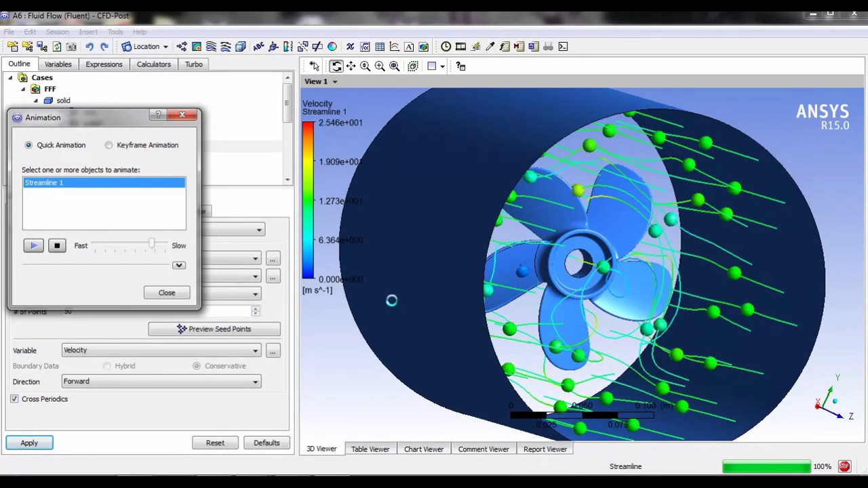868x488 pixels.
Task: Open the View 1 dropdown menu
Action: [x=321, y=81]
